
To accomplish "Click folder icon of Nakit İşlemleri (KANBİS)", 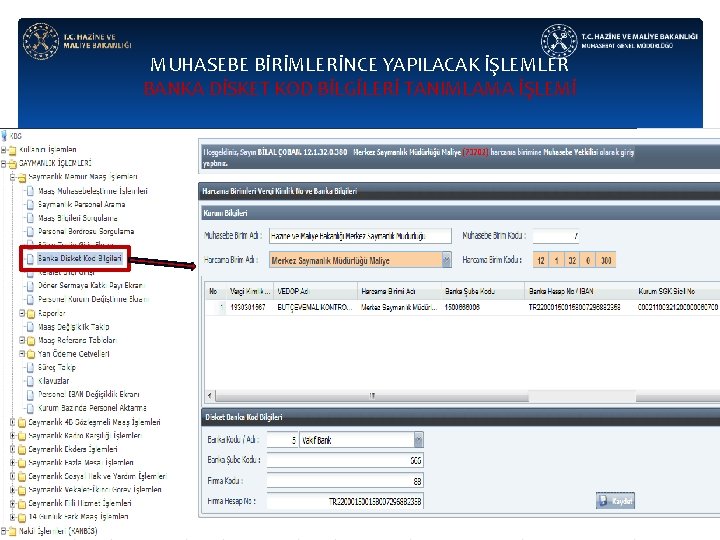I will (x=12, y=531).
